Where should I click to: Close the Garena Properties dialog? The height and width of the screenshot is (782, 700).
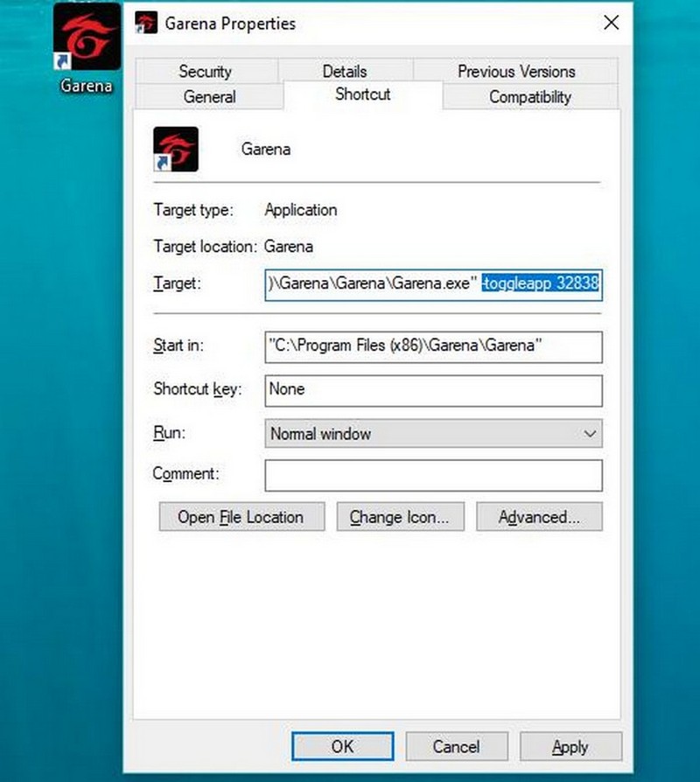[x=612, y=23]
